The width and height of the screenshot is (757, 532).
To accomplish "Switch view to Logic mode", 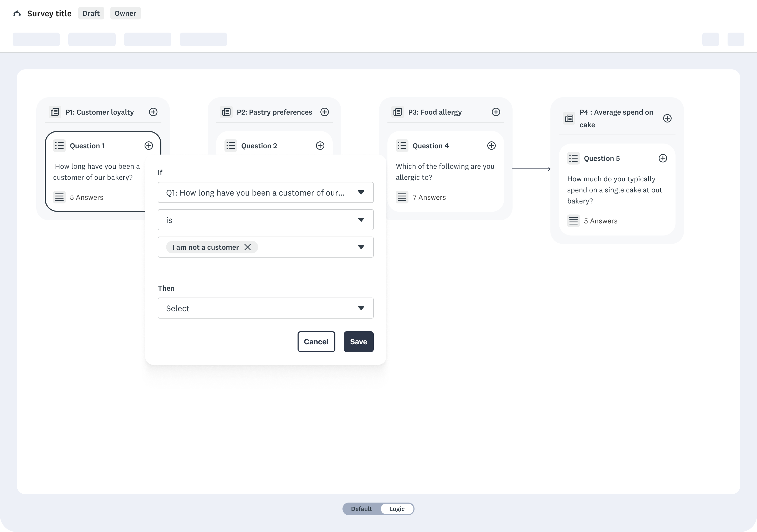I will pos(397,509).
